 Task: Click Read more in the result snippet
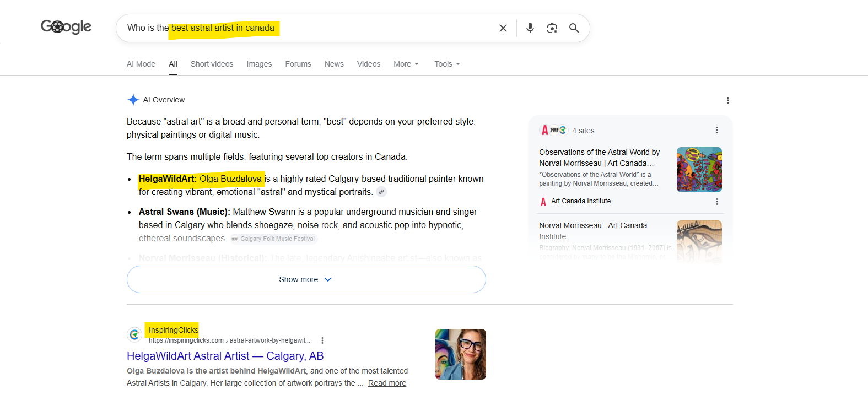(387, 383)
